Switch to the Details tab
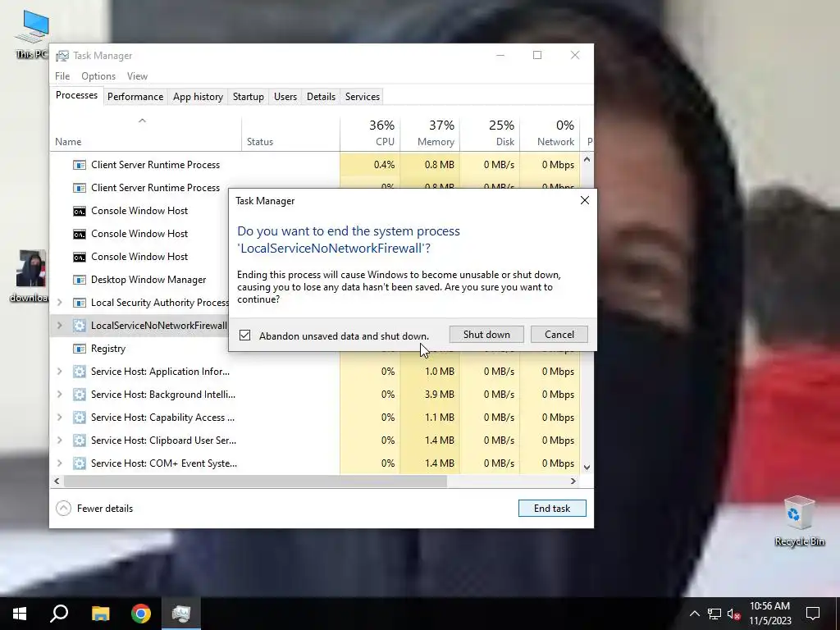The height and width of the screenshot is (630, 840). (x=321, y=97)
